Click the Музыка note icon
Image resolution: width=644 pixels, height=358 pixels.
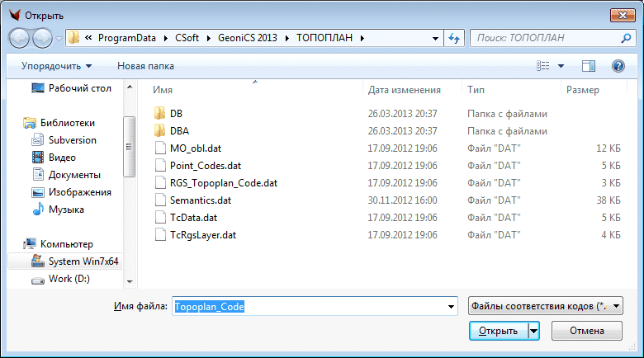click(x=38, y=209)
